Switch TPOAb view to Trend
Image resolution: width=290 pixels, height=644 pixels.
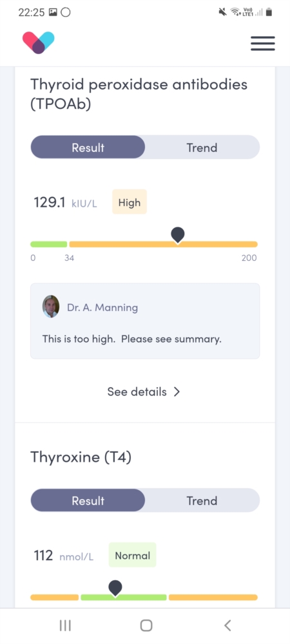coord(202,147)
